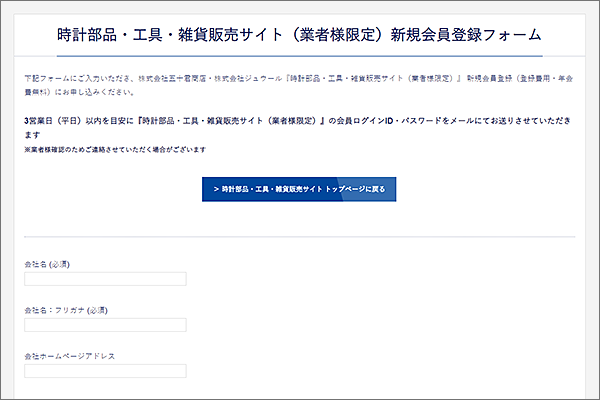Viewport: 600px width, 400px height.
Task: Click the 会社名 field label
Action: click(x=36, y=265)
